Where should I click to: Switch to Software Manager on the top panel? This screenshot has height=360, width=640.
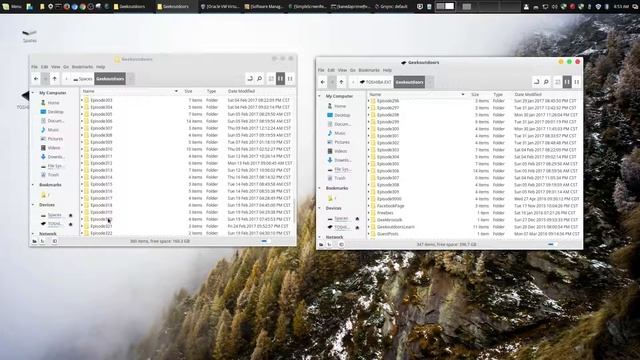pos(264,7)
